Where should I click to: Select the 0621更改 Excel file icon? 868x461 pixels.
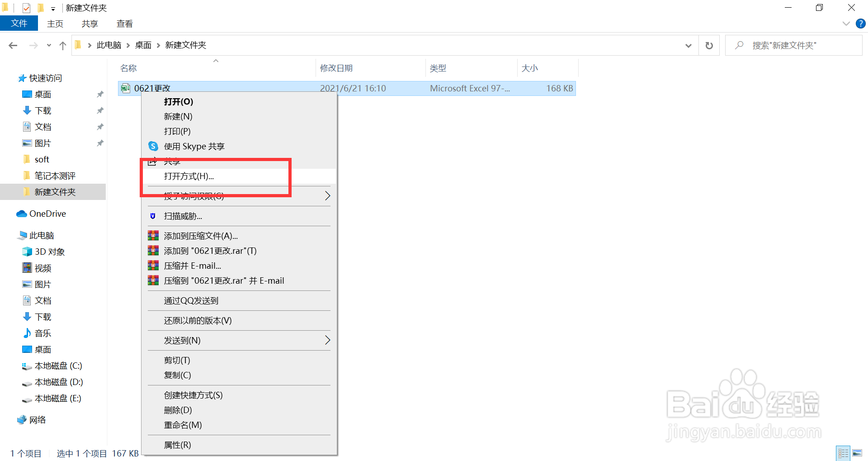click(126, 88)
